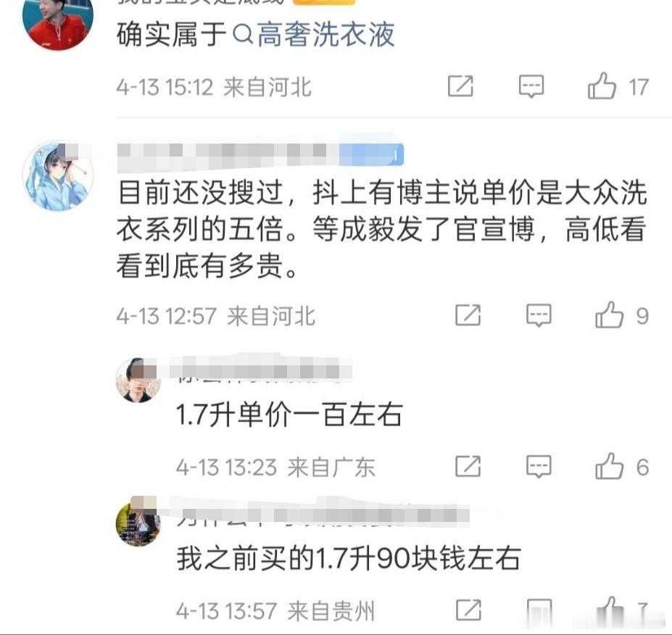The width and height of the screenshot is (672, 635).
Task: View the Guangdong replier's avatar
Action: 138,380
